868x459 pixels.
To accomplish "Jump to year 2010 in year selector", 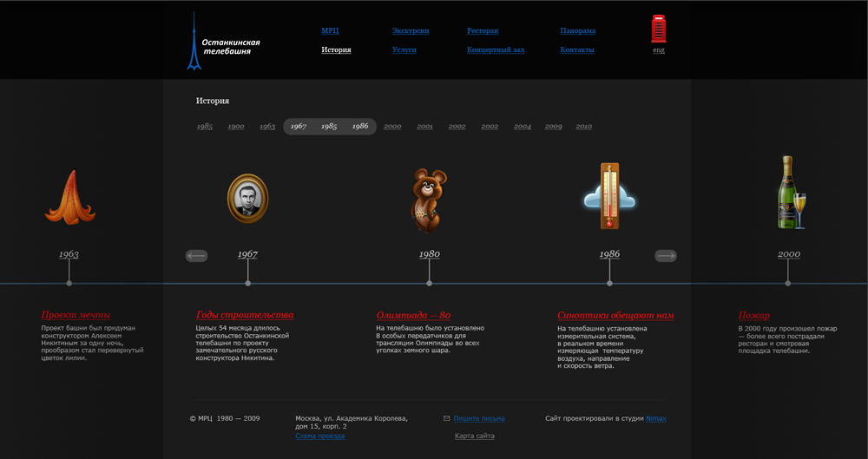I will 583,127.
